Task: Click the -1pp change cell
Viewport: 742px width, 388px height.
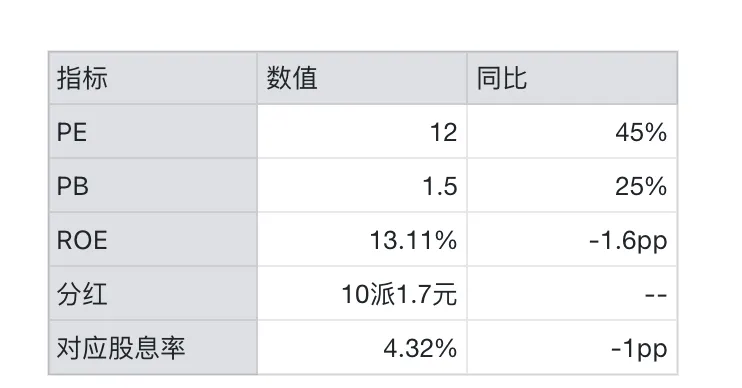Action: click(x=572, y=348)
